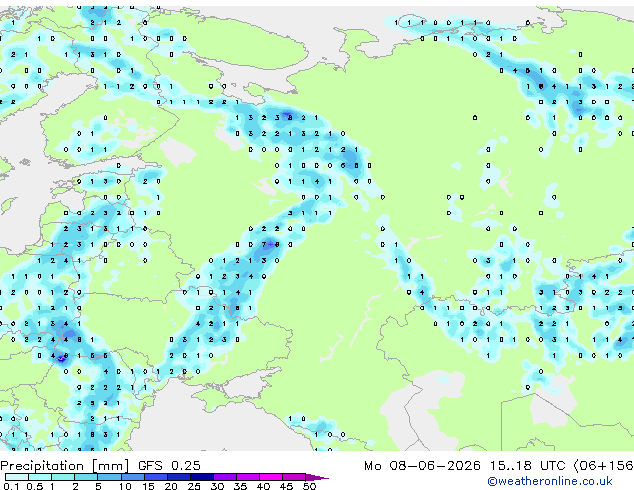Click the 20–25 mm legend color swatch

coord(179,477)
